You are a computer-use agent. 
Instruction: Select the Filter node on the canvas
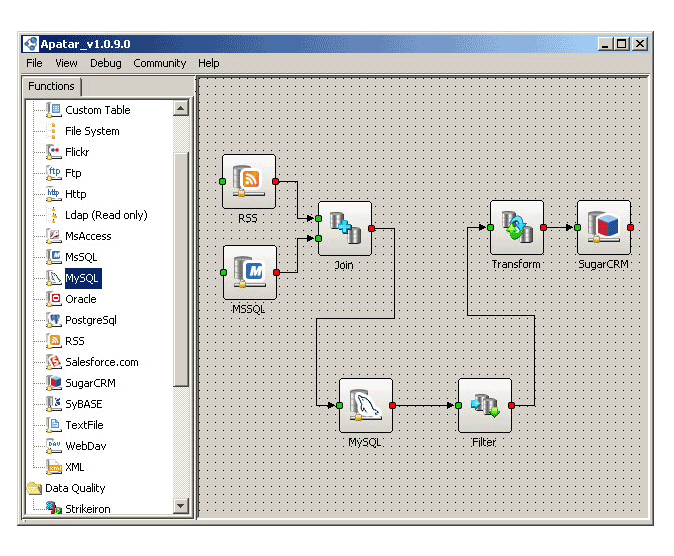pyautogui.click(x=485, y=405)
